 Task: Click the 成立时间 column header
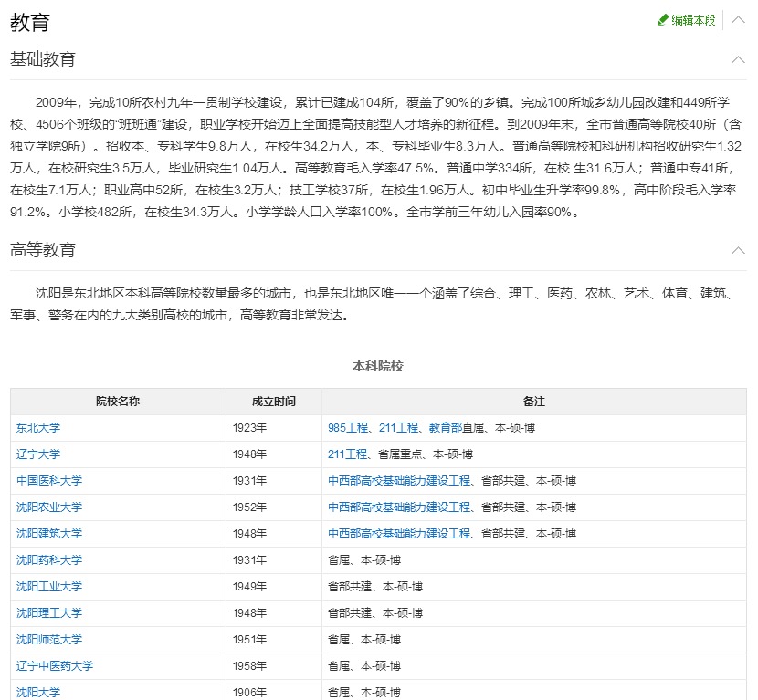pos(274,402)
